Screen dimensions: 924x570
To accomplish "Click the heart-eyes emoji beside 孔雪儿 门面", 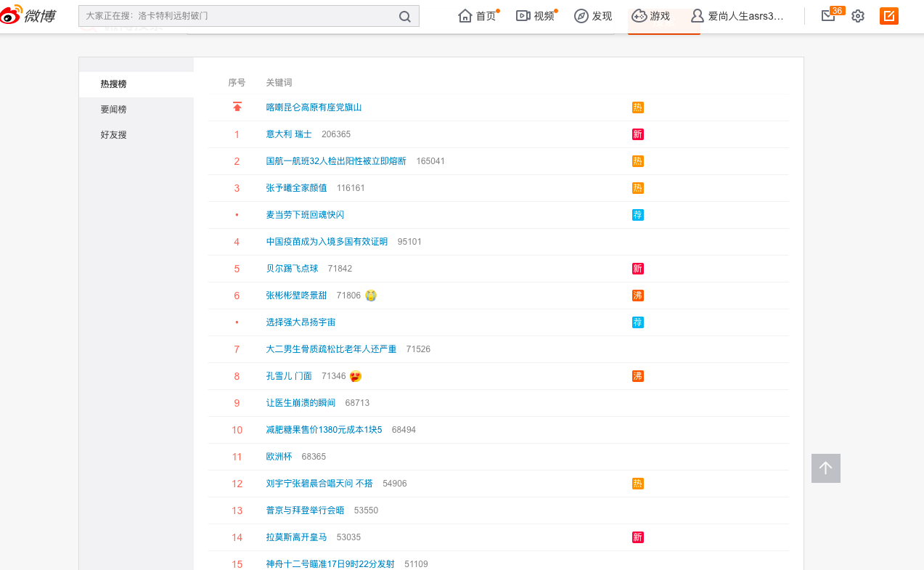I will (x=356, y=376).
